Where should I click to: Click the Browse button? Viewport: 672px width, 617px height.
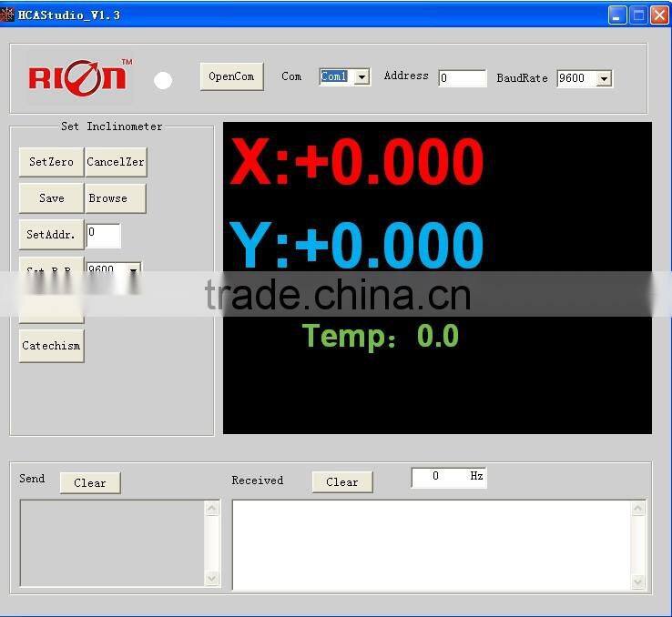tap(115, 198)
